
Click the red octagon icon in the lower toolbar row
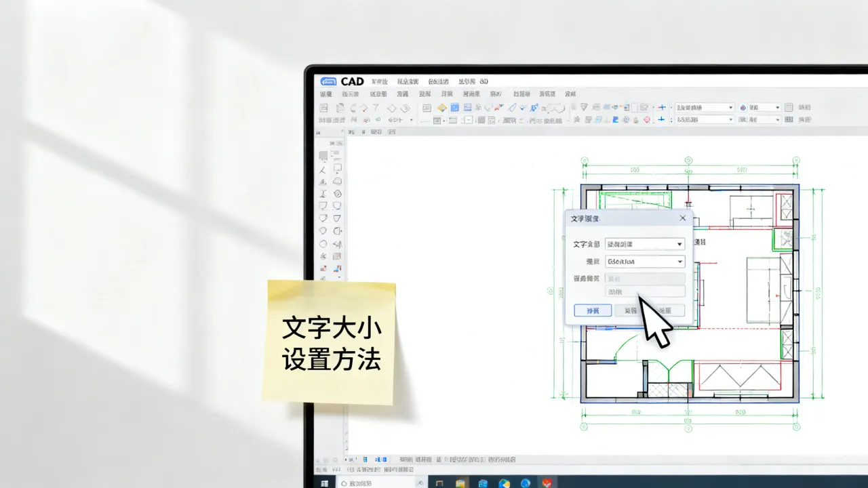(646, 120)
